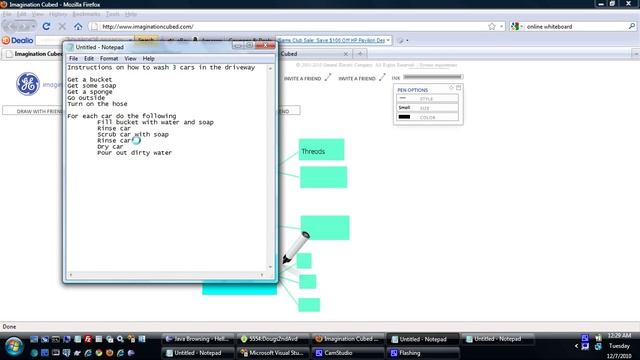Click the pen marker on whiteboard
640x360 pixels.
pyautogui.click(x=296, y=247)
